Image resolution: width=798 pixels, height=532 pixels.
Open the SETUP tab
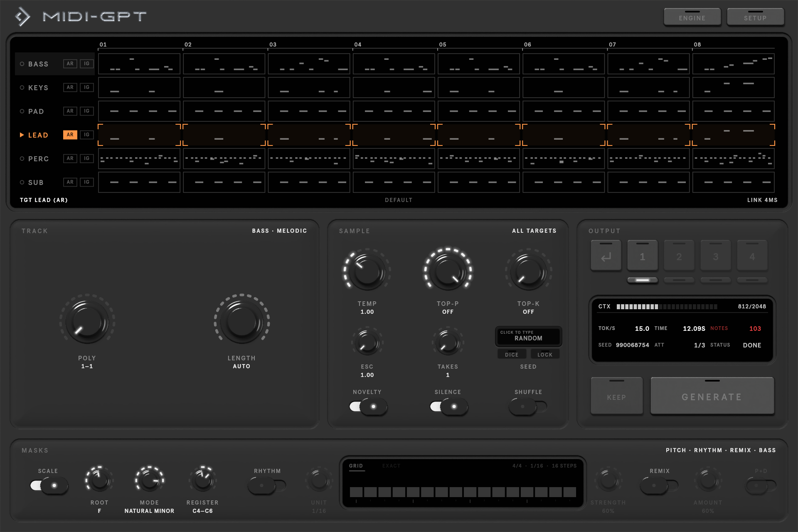click(755, 17)
